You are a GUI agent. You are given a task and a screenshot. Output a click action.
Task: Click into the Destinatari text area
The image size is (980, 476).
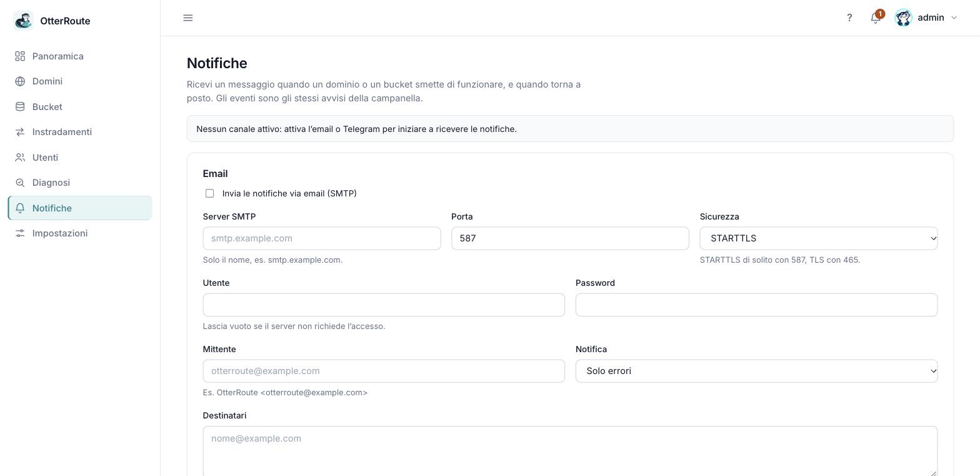[570, 451]
